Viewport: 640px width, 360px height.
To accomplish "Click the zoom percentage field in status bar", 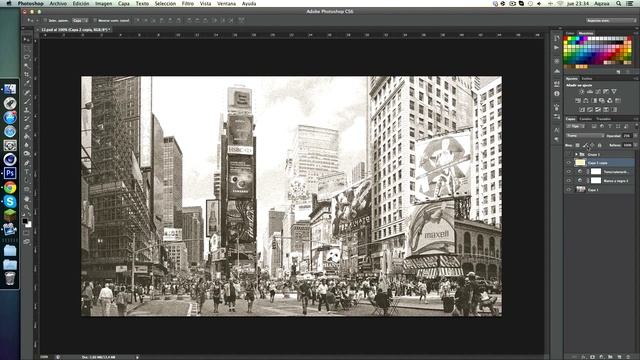I will (44, 357).
